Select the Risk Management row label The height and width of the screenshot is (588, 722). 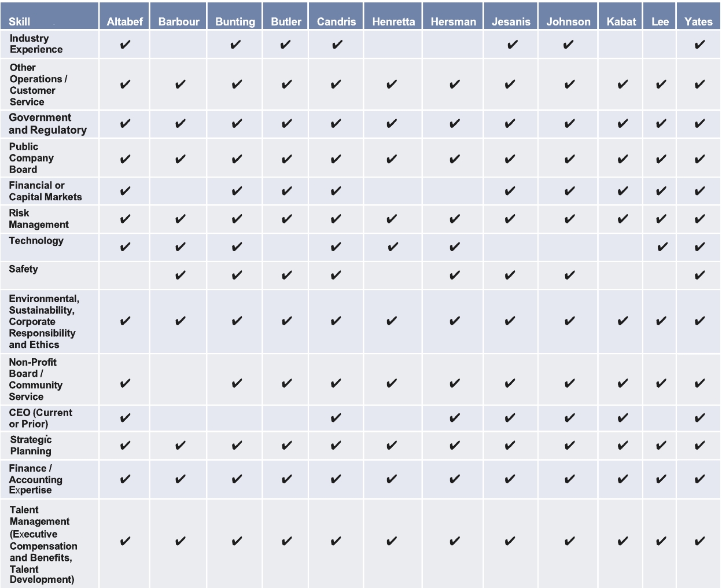point(38,219)
